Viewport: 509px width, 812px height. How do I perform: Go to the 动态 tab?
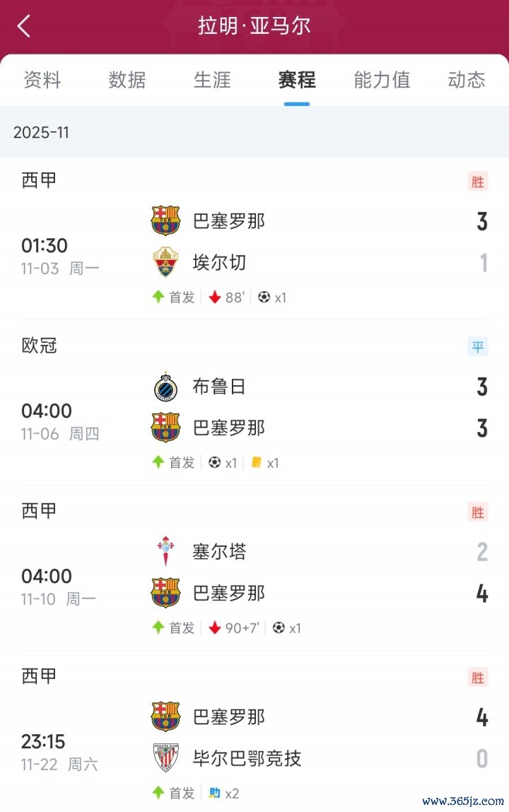coord(467,80)
